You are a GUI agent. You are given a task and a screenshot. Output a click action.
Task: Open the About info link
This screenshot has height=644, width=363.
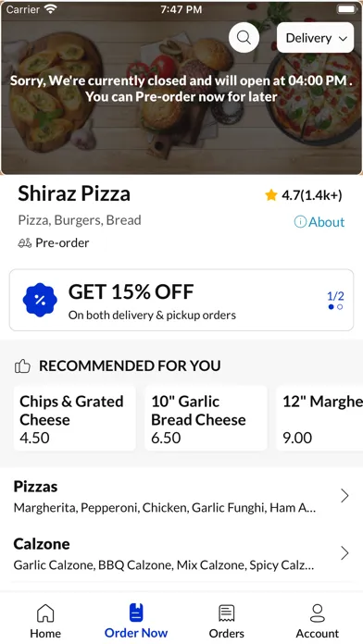319,222
